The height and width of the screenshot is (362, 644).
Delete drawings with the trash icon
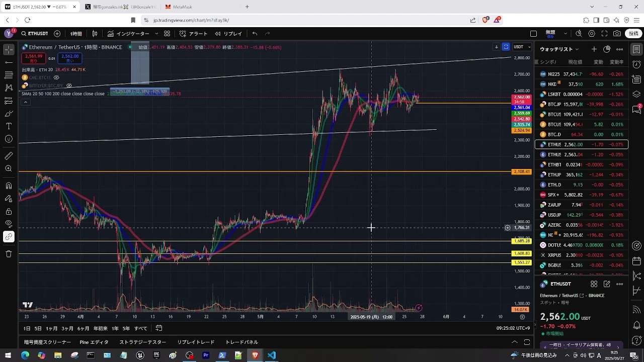[x=9, y=254]
